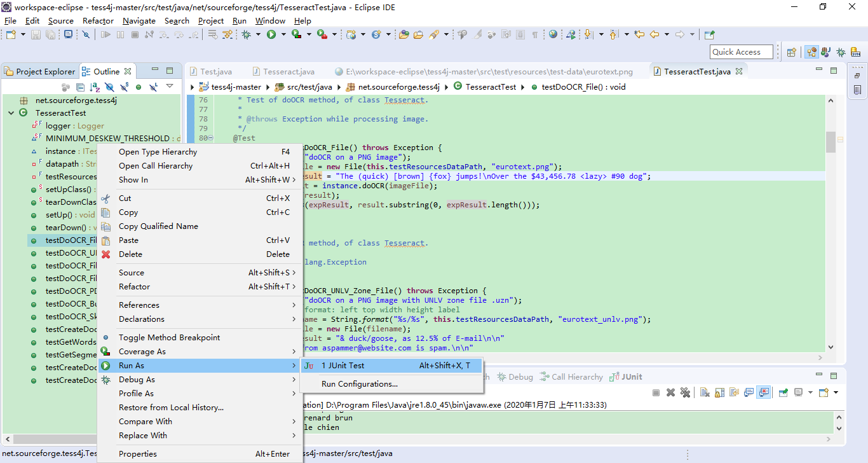Click the Back navigation arrow icon
868x463 pixels.
click(654, 34)
